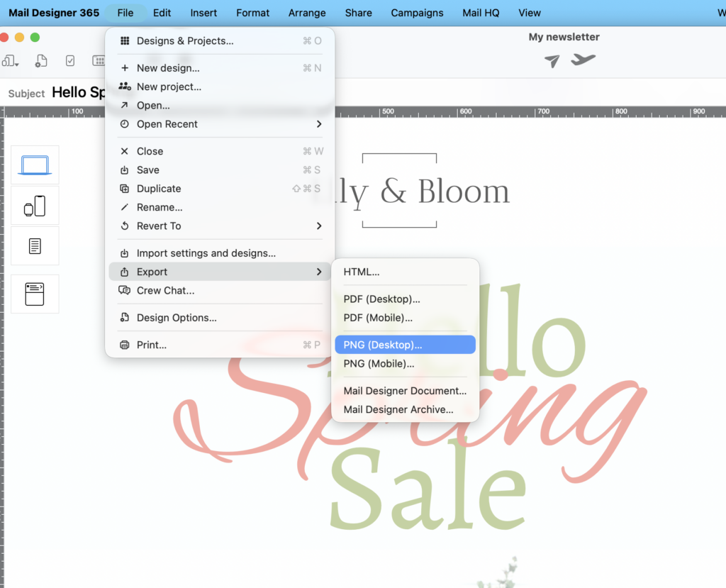Select HTML... from the Export submenu
726x588 pixels.
tap(362, 272)
